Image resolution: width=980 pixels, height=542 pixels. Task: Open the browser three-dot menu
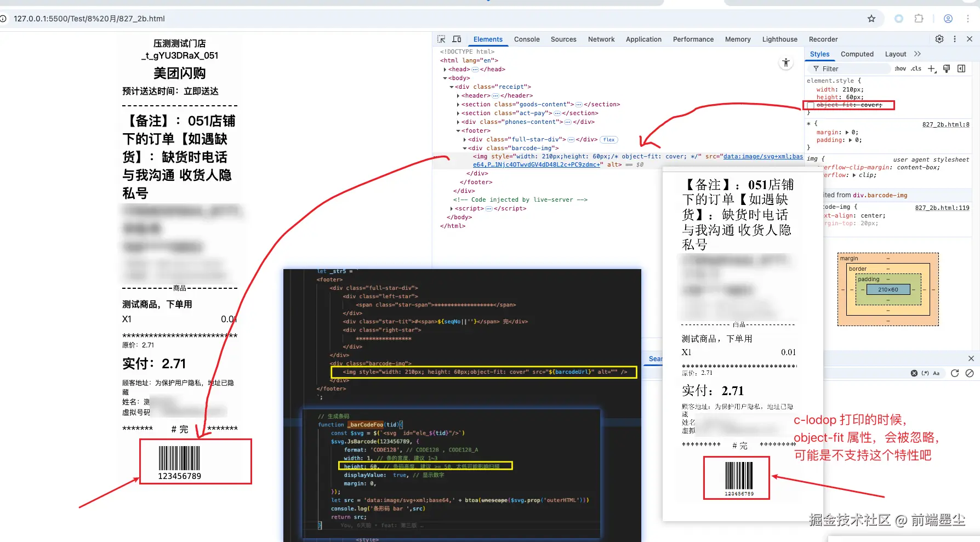[968, 19]
